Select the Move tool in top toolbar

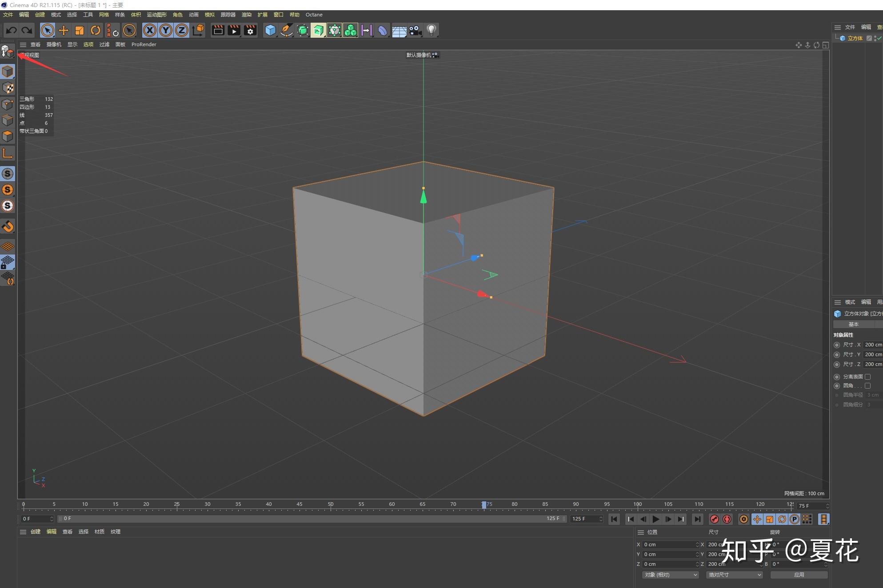click(x=64, y=30)
